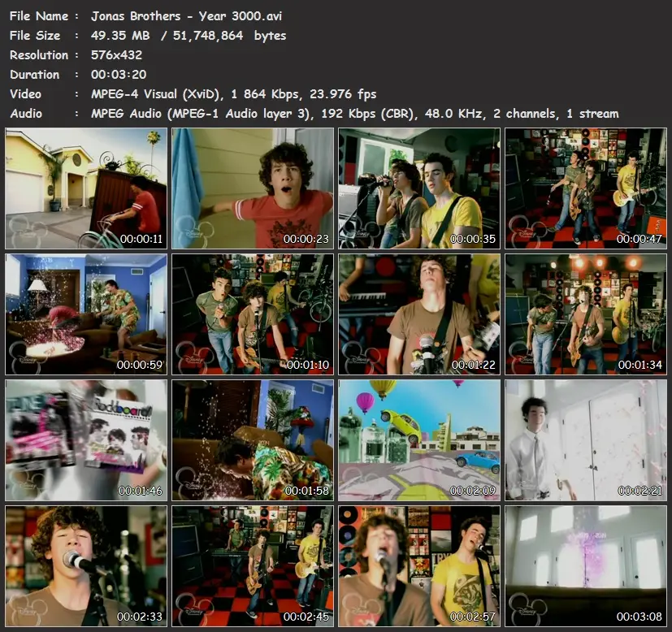Pick the magazine covers frame at 00:01:46
672x632 pixels.
point(86,440)
